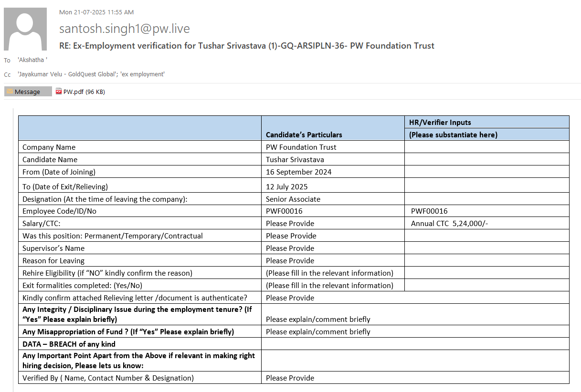
Task: Click the 'DATA – BREACH of any kind' label
Action: pos(69,344)
